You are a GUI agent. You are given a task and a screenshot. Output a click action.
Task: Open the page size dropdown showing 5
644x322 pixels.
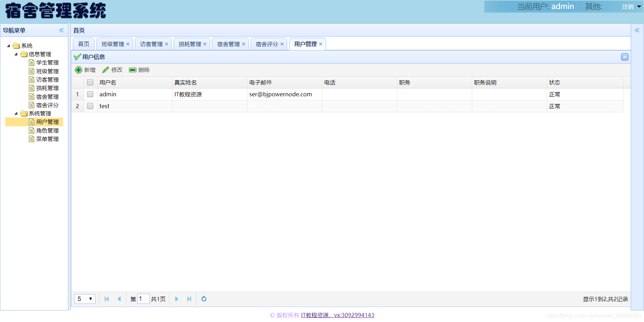[x=85, y=299]
